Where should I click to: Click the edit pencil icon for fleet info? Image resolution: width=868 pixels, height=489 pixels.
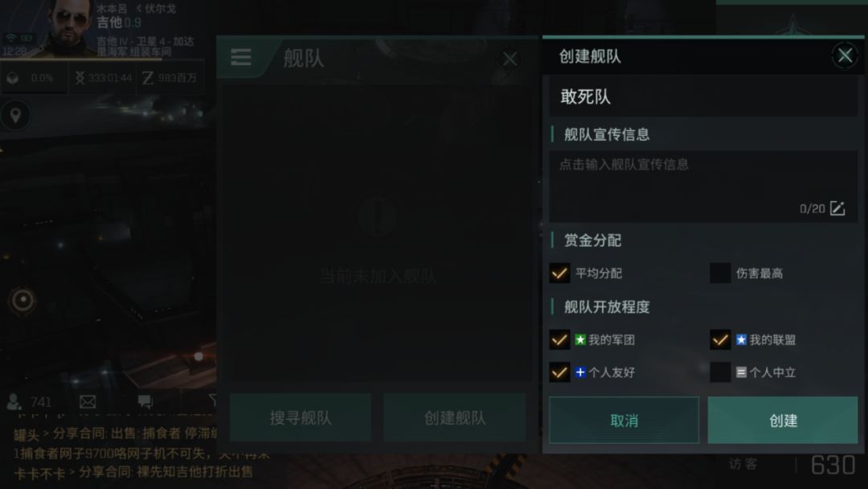pos(837,209)
